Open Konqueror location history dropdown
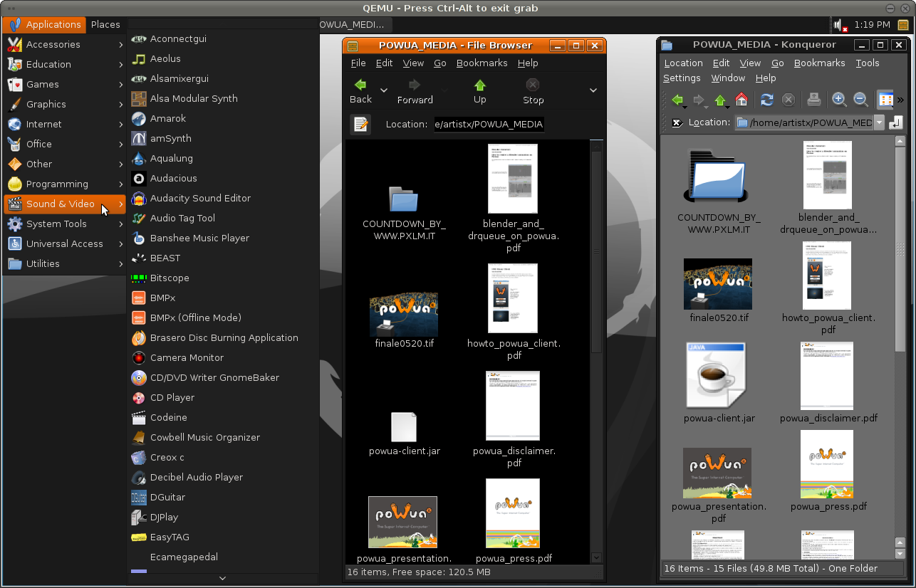Viewport: 916px width, 588px height. click(x=879, y=123)
